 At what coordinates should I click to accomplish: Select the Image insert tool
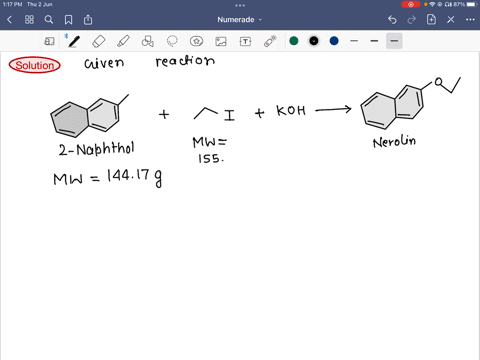(221, 41)
